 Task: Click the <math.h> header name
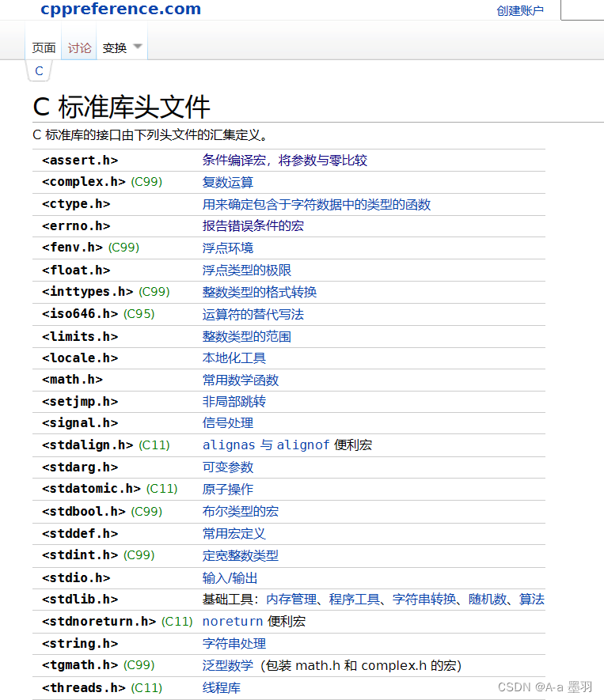(x=72, y=380)
